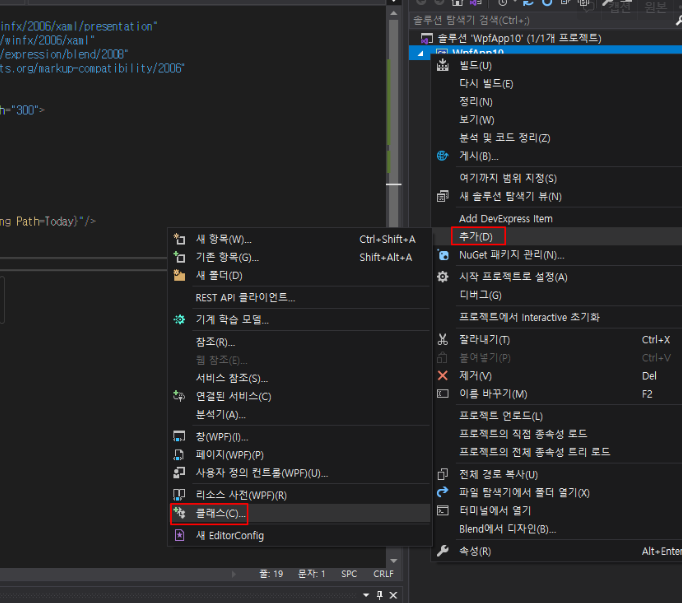The image size is (682, 603).
Task: Click 사용자 정의 컨트롤(WPF)(U)... icon
Action: point(179,473)
